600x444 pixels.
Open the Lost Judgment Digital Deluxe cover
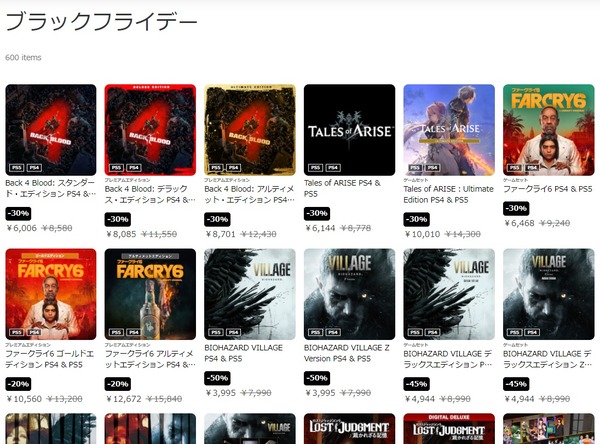[x=449, y=429]
